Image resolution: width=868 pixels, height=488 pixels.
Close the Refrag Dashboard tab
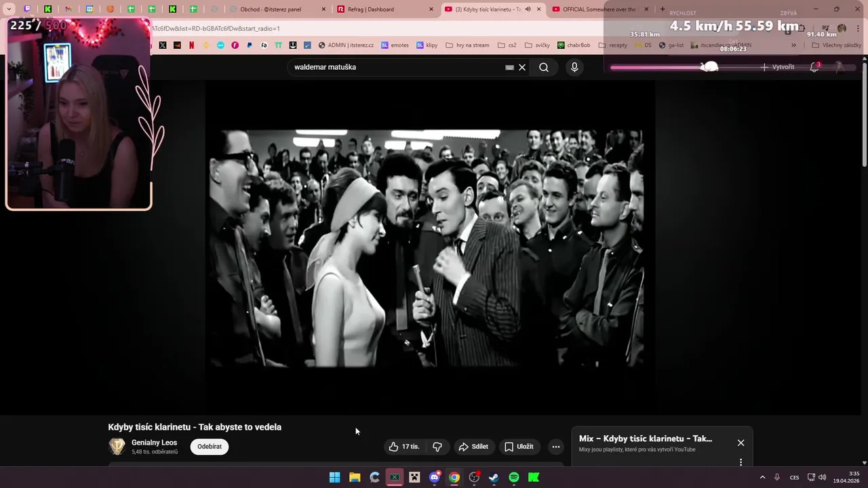click(431, 9)
